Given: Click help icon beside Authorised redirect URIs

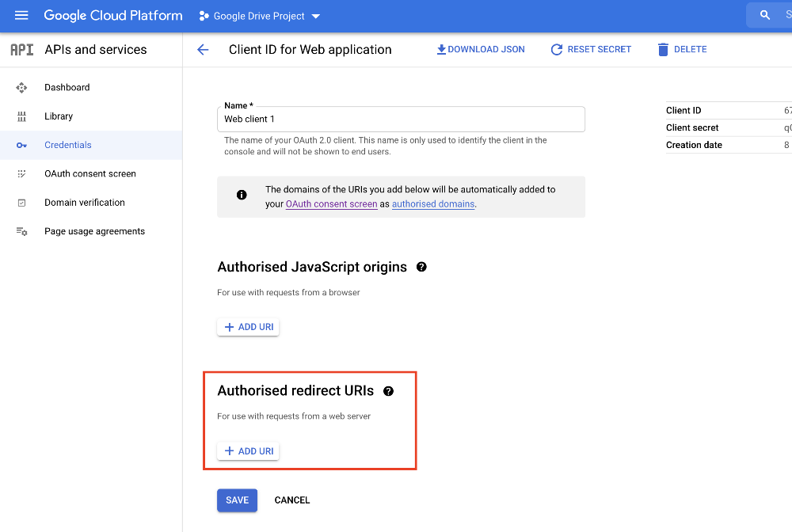Looking at the screenshot, I should pos(388,391).
